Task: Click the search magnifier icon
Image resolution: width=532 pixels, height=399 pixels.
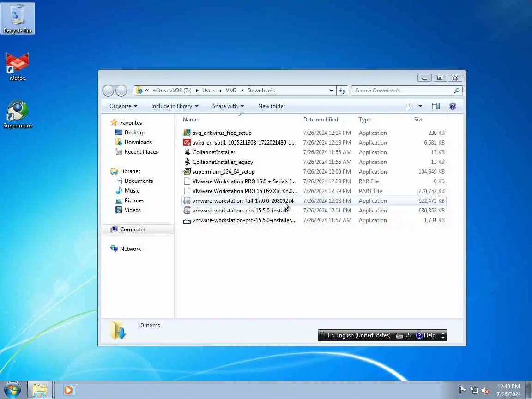Action: pos(457,91)
